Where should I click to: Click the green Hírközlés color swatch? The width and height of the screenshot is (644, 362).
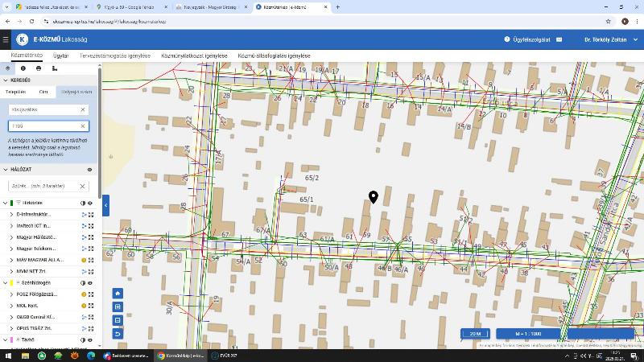[11, 204]
